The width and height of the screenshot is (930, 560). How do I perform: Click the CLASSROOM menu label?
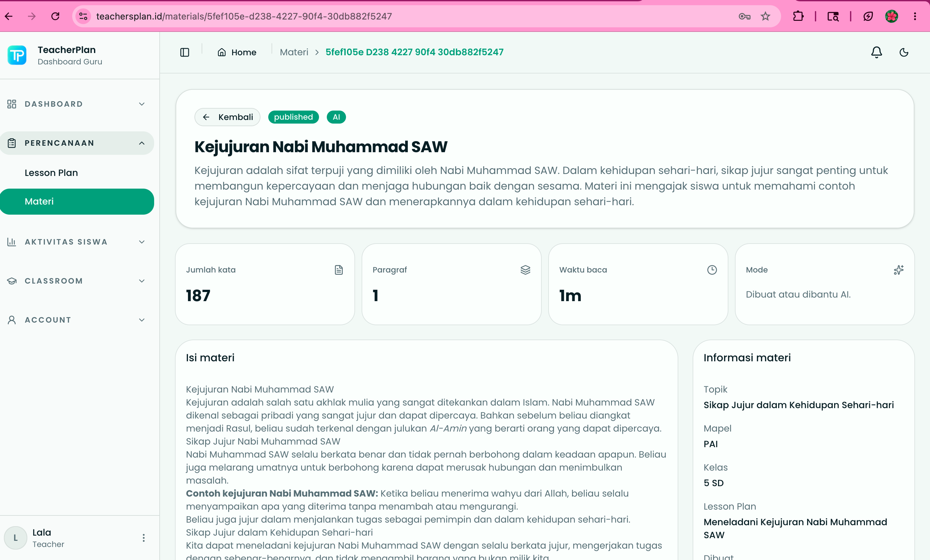54,281
